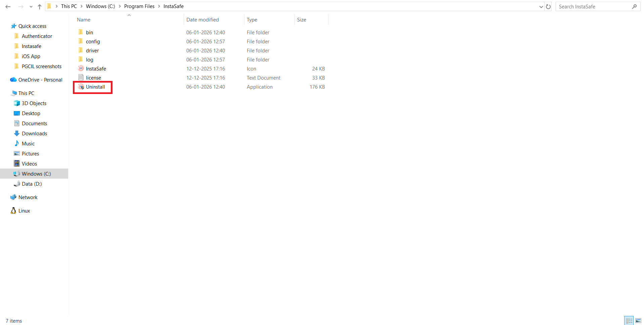Refresh the InstaSafe folder view
The width and height of the screenshot is (644, 325).
[x=548, y=7]
